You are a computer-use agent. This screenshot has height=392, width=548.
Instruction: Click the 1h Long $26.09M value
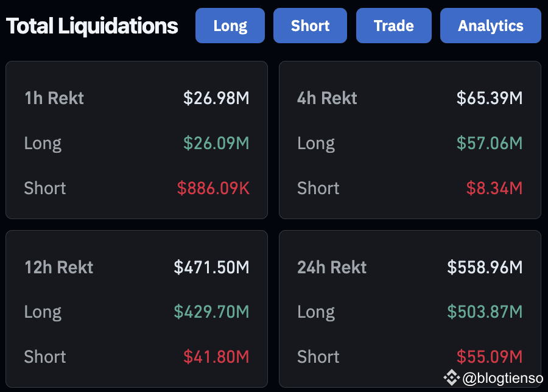tap(216, 143)
